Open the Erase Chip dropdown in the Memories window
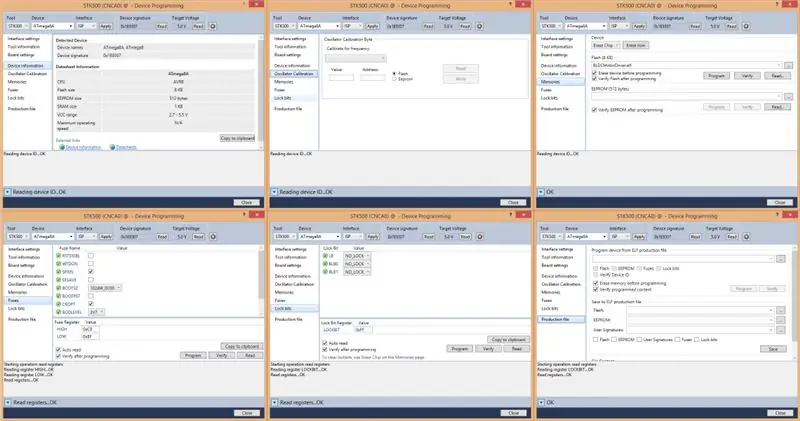Screen dimensions: 800x421 [x=606, y=45]
